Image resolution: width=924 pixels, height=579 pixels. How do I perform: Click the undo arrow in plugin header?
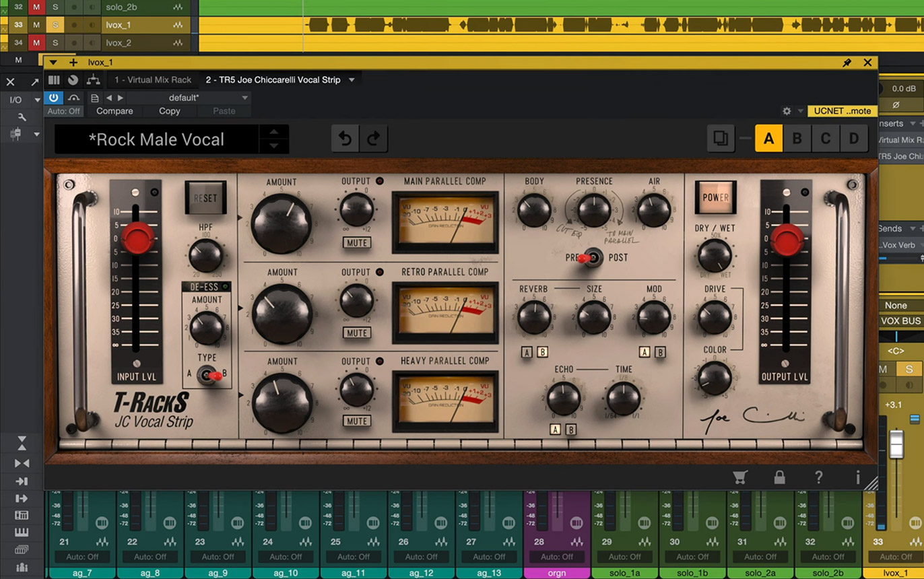coord(345,139)
